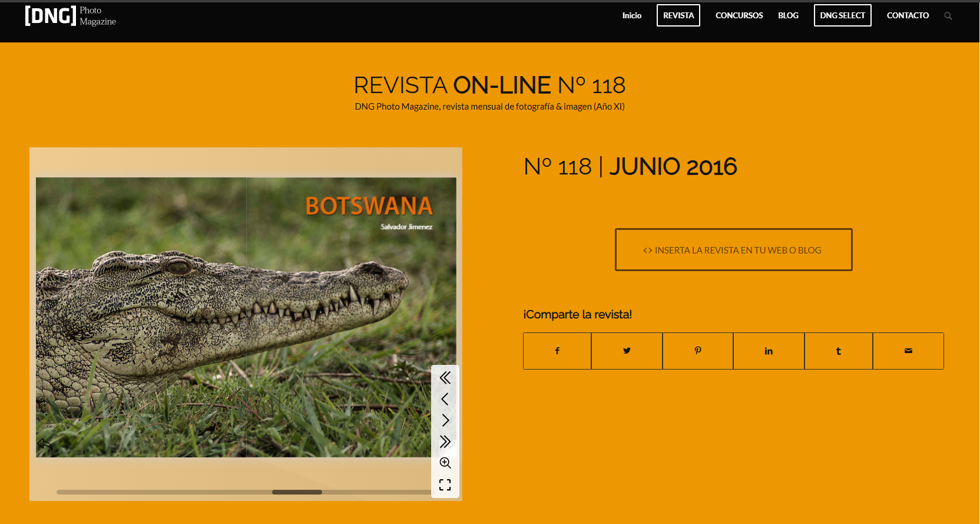Click the DNG Photo Magazine subtitle text

pyautogui.click(x=489, y=107)
